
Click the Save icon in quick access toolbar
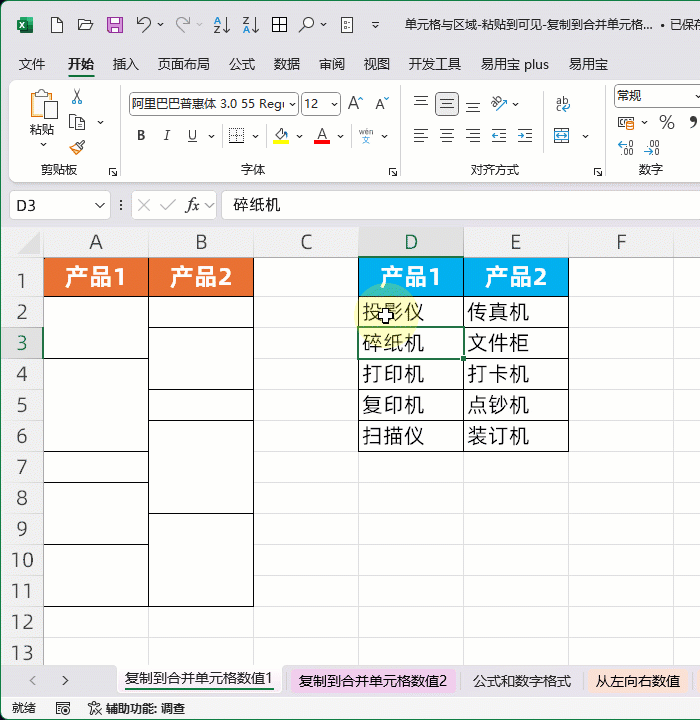pos(115,25)
